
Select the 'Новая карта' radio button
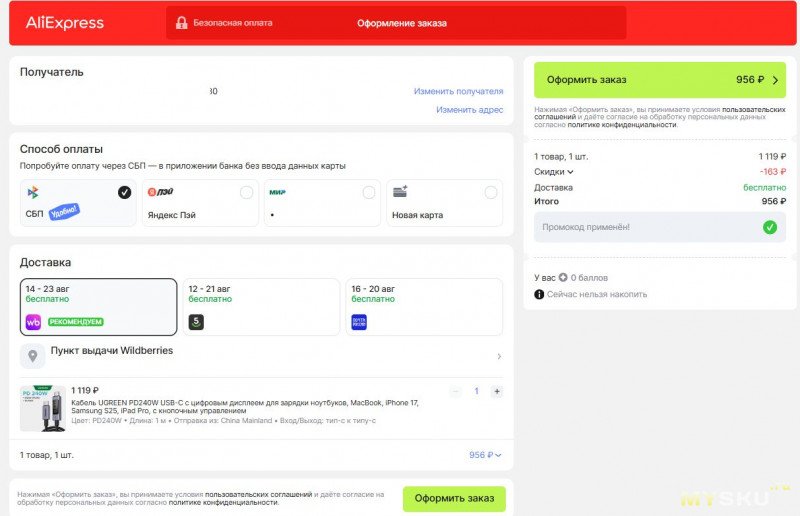tap(491, 192)
